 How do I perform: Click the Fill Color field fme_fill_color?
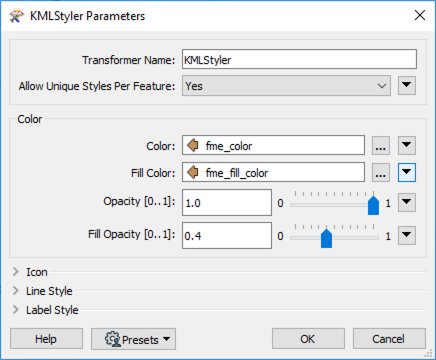tap(273, 172)
